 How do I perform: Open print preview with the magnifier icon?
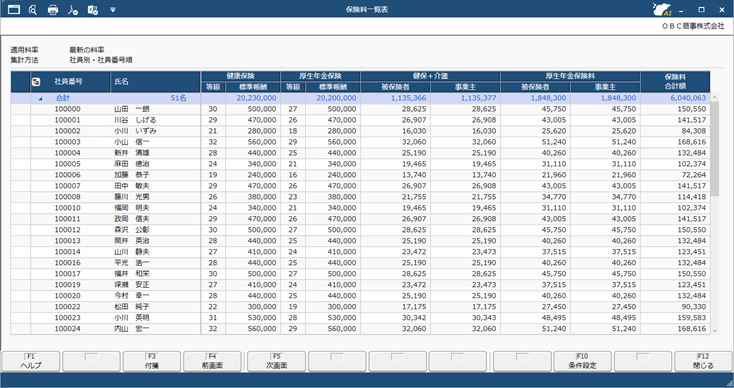(x=33, y=9)
